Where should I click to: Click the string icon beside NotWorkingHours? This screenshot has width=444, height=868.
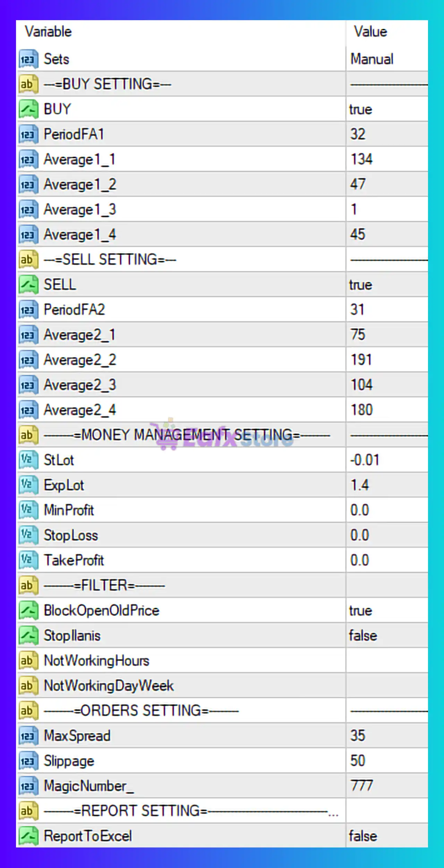pos(28,661)
